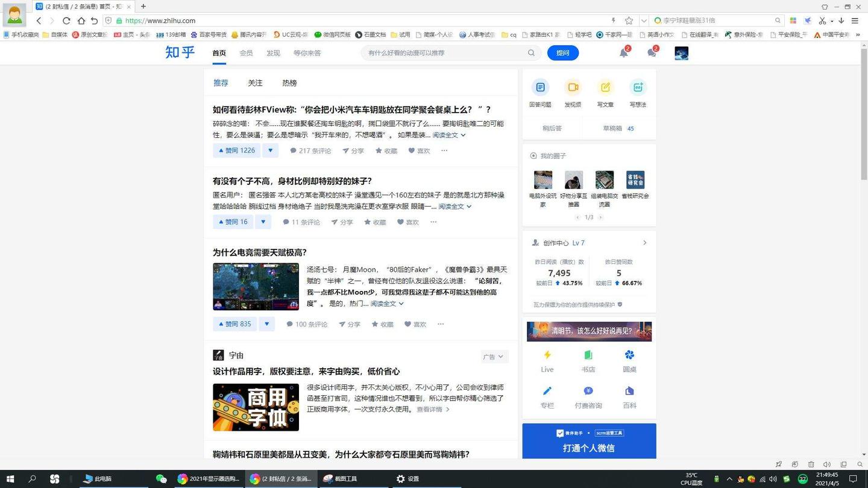Open 217 条评论 comments
Image resolution: width=868 pixels, height=488 pixels.
tap(310, 151)
